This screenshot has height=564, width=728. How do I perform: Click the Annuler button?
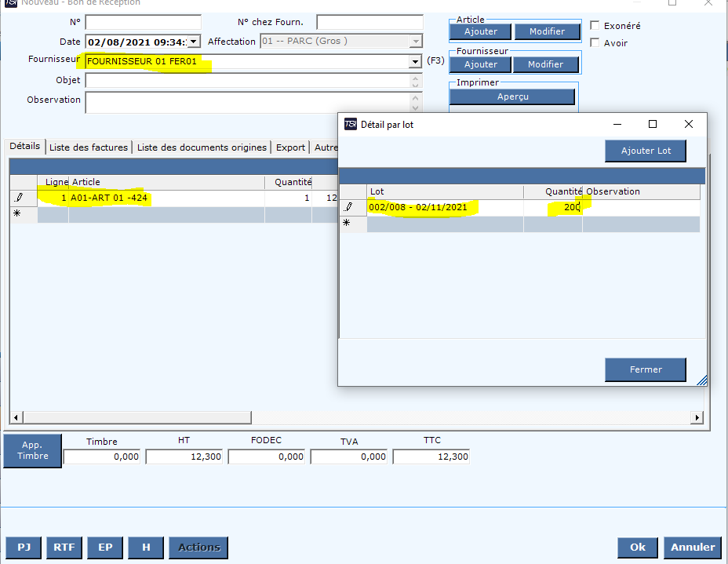pos(693,548)
